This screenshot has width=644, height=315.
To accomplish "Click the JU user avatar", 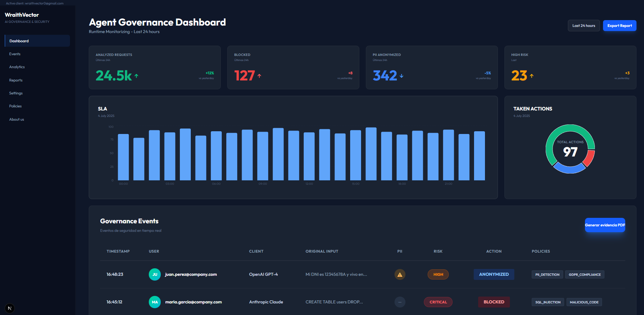I will pyautogui.click(x=155, y=274).
